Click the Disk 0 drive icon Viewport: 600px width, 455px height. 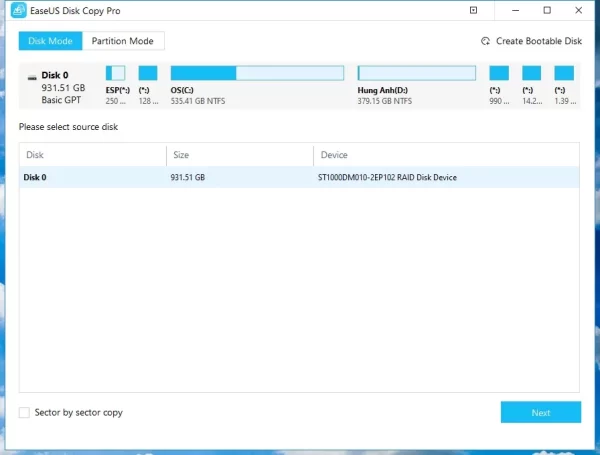[x=32, y=78]
